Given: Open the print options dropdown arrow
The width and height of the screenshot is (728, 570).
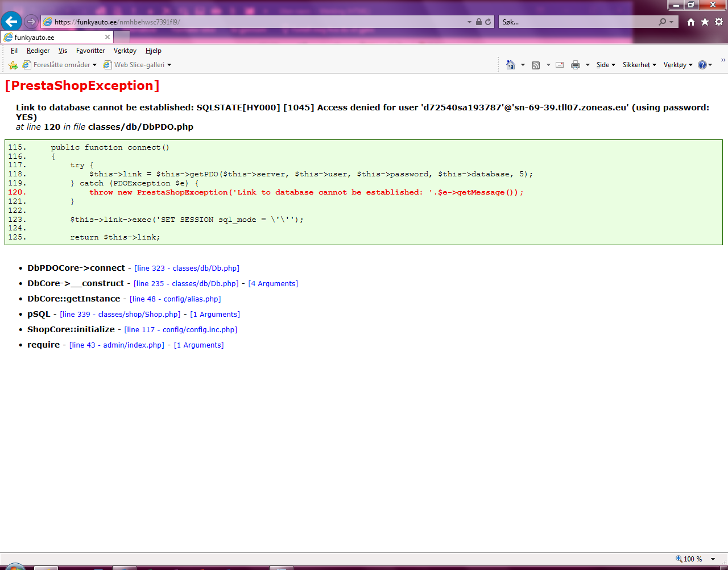Looking at the screenshot, I should [x=588, y=65].
